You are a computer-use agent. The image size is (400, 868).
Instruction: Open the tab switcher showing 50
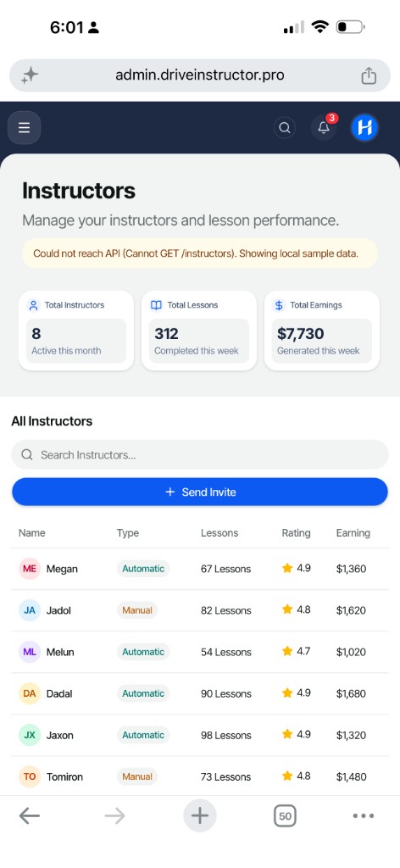click(285, 816)
